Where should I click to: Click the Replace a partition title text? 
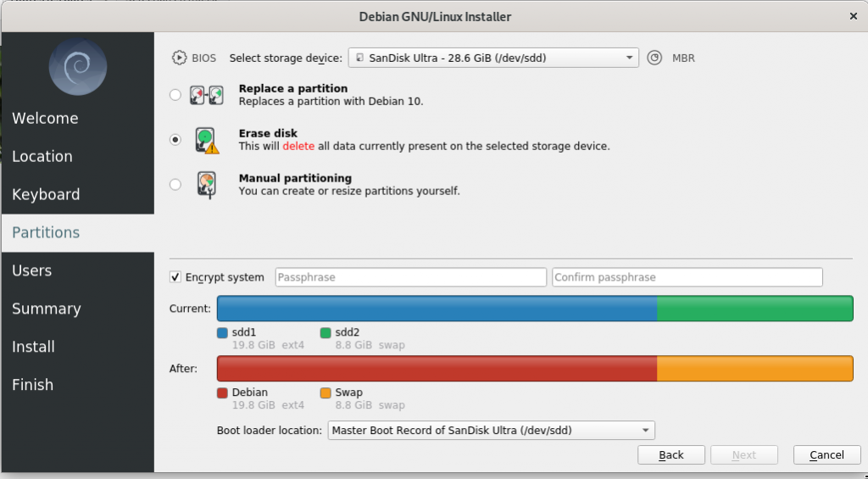293,89
